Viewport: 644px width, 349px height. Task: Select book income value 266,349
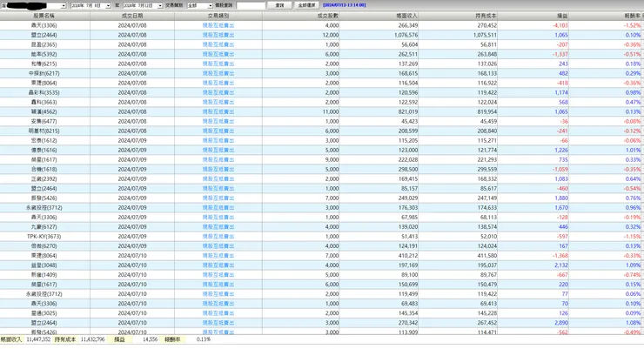pyautogui.click(x=408, y=25)
